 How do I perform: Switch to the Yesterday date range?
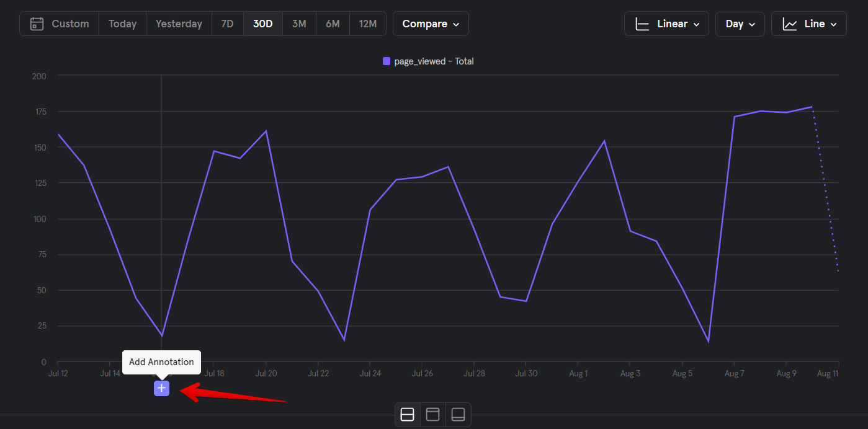179,24
